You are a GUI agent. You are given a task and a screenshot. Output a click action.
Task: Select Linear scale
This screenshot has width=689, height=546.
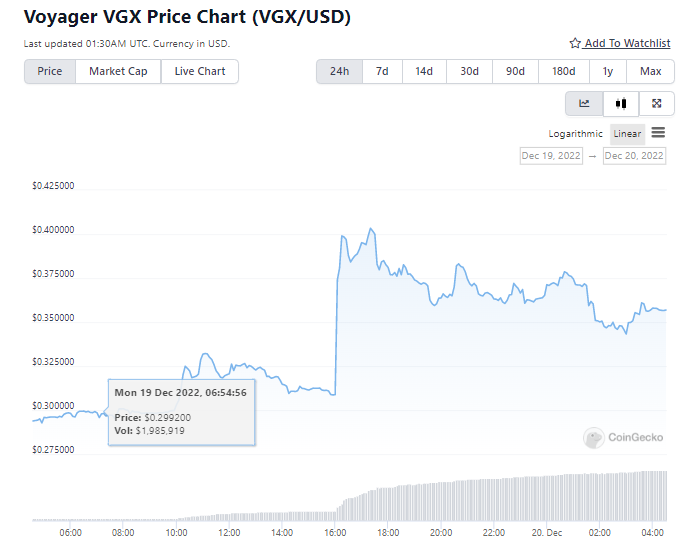point(628,134)
